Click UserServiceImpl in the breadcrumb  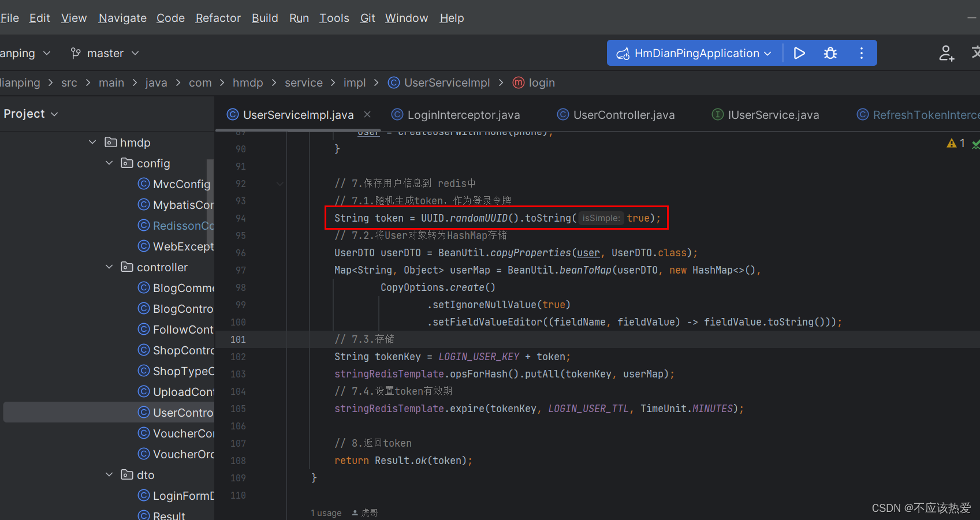point(439,83)
